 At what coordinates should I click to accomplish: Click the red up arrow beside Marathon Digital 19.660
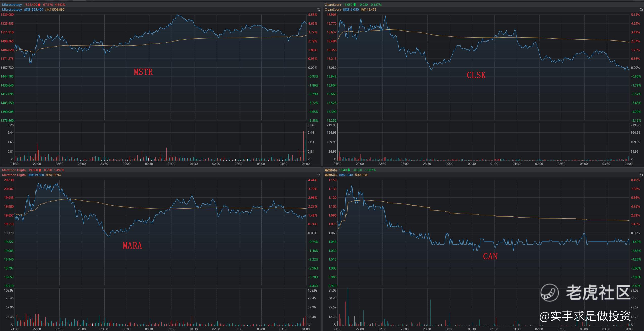coord(40,170)
